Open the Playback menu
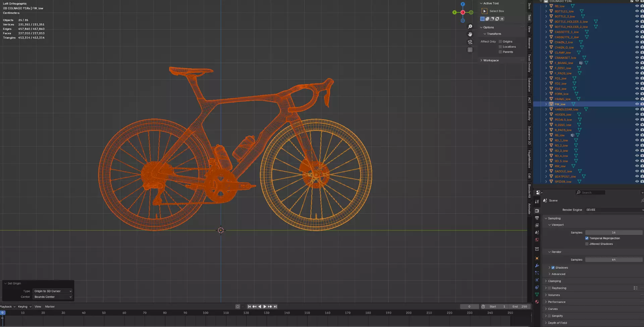The image size is (644, 327). (x=7, y=307)
